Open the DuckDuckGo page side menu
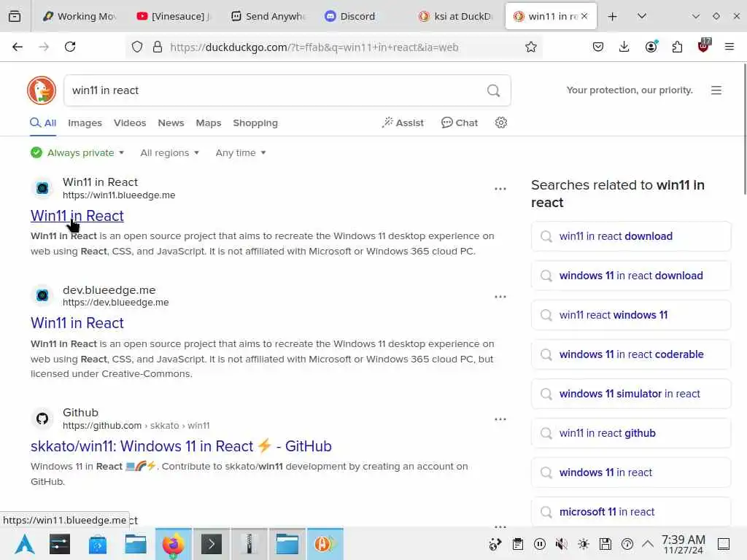This screenshot has height=560, width=747. (x=716, y=90)
